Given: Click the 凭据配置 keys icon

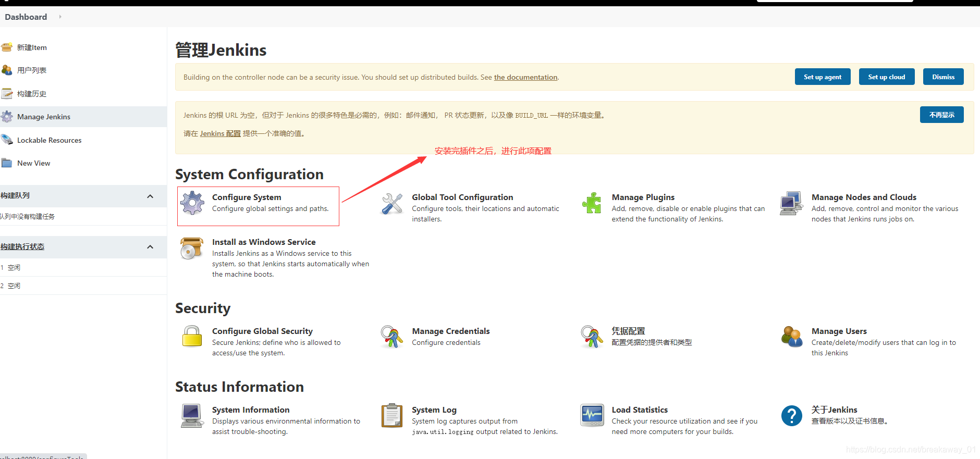Looking at the screenshot, I should point(592,337).
